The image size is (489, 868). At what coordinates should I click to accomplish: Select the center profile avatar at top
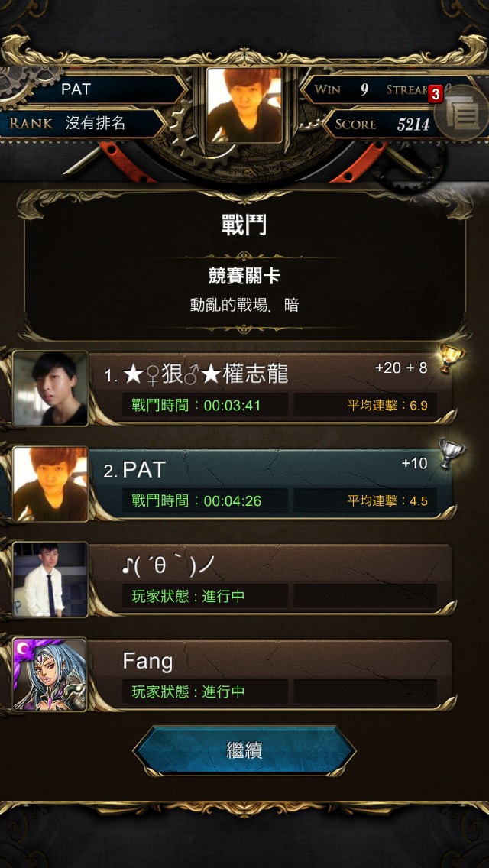[x=244, y=105]
